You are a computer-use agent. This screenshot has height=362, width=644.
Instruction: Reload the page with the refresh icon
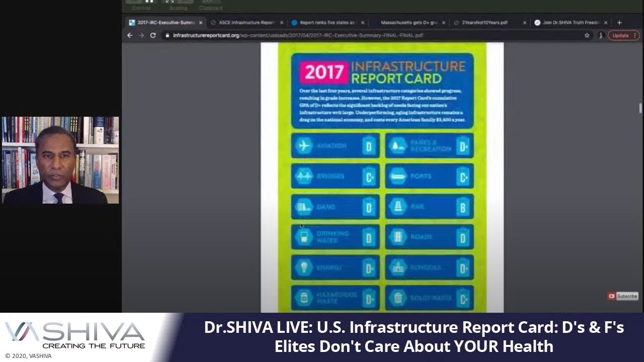click(x=153, y=35)
